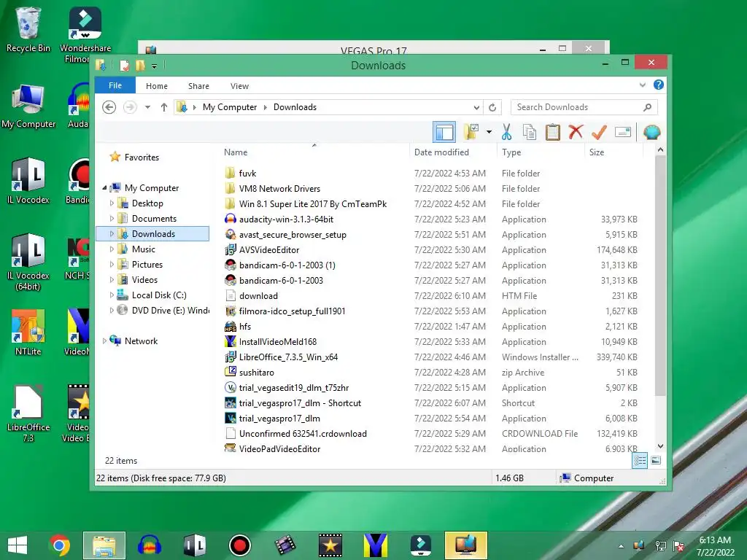
Task: Switch to Details view button
Action: point(640,460)
